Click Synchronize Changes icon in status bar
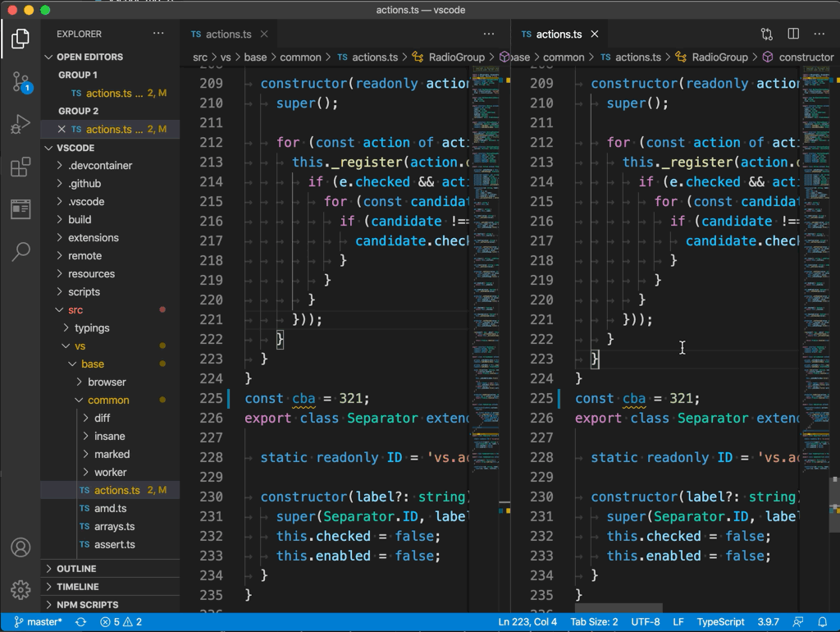 [80, 622]
